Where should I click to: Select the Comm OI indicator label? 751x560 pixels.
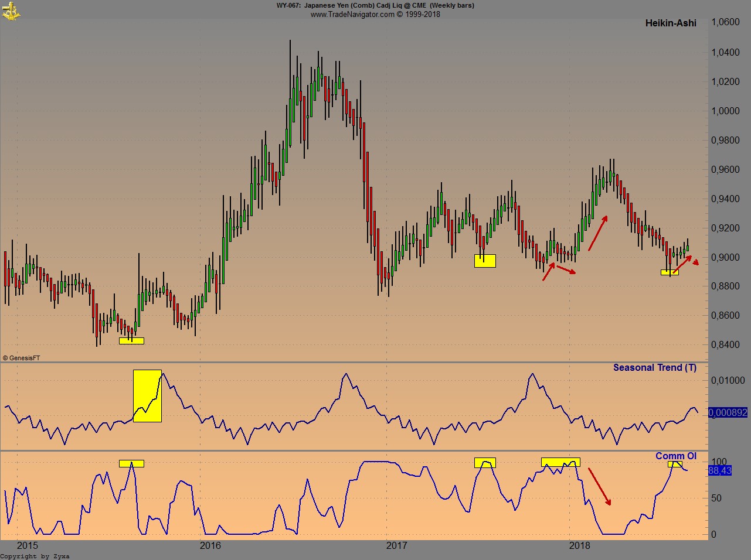[x=675, y=456]
